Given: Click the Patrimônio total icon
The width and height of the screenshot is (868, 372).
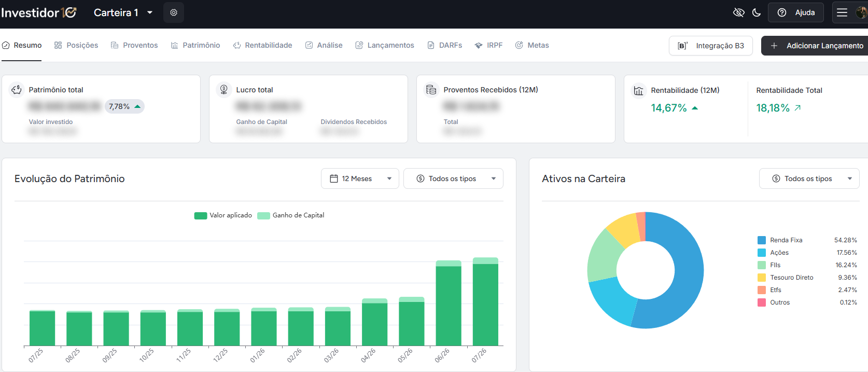Looking at the screenshot, I should click(x=17, y=90).
